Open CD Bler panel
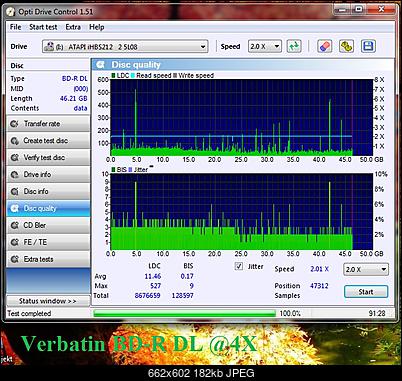 coord(48,225)
